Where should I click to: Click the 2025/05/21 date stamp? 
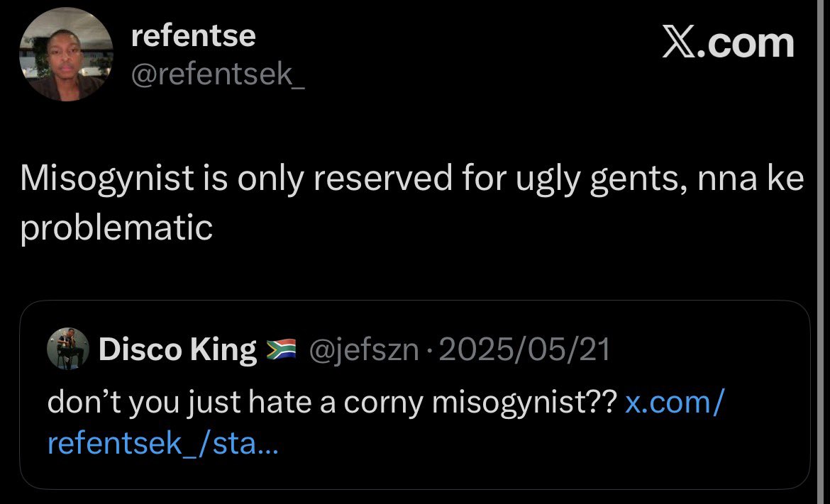point(524,349)
